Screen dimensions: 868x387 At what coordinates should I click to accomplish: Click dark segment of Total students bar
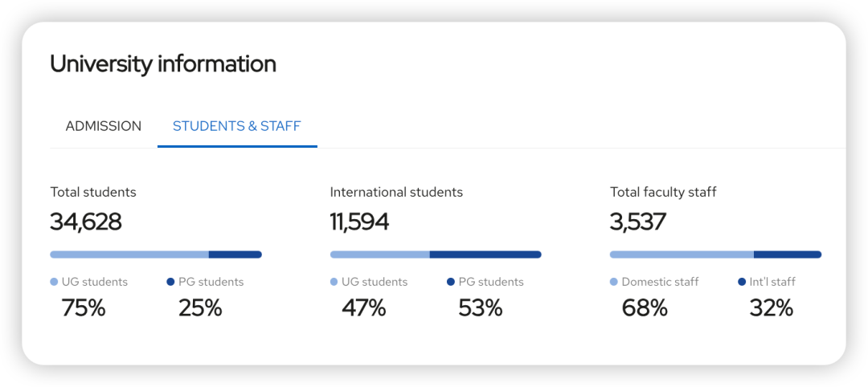[235, 255]
